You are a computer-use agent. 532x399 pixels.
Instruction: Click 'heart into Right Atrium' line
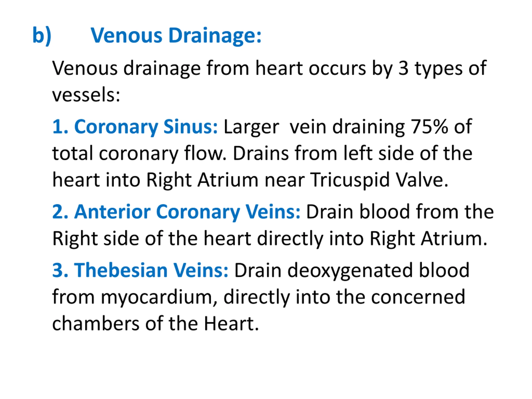click(155, 180)
